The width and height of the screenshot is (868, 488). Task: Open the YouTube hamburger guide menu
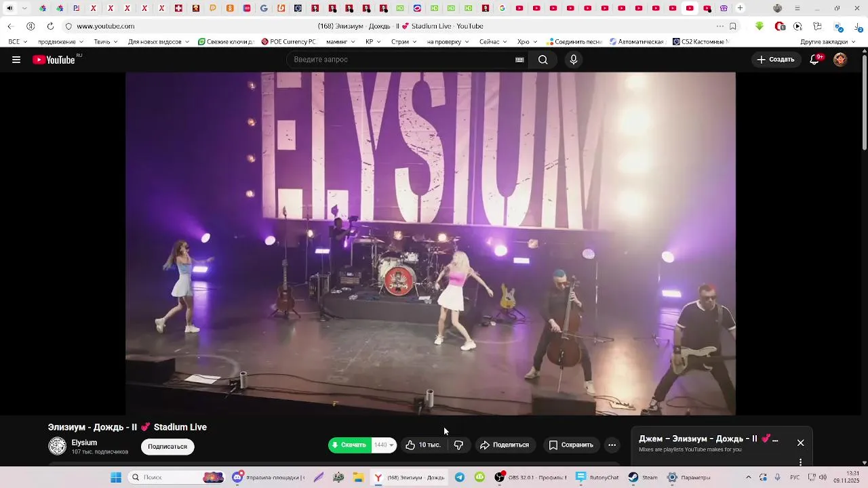tap(16, 60)
